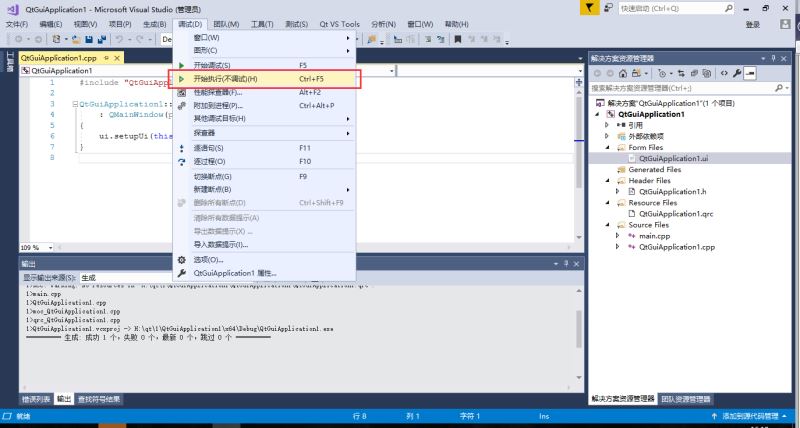
Task: Select QtGuiApplication1.qrc resource file
Action: pyautogui.click(x=676, y=214)
